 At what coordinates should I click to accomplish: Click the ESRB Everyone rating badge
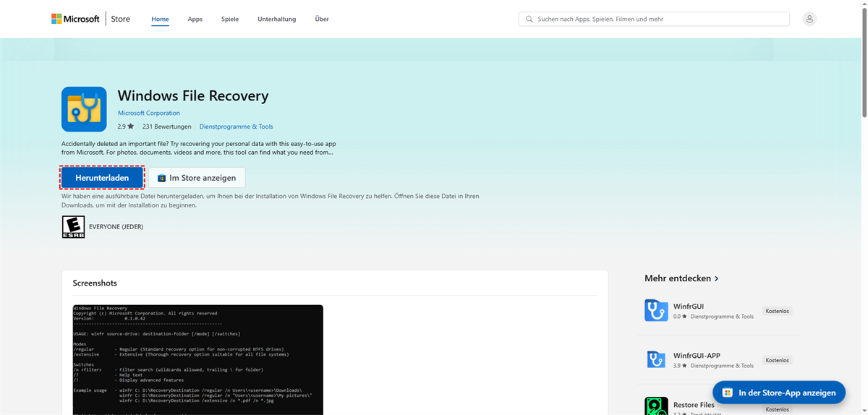73,226
